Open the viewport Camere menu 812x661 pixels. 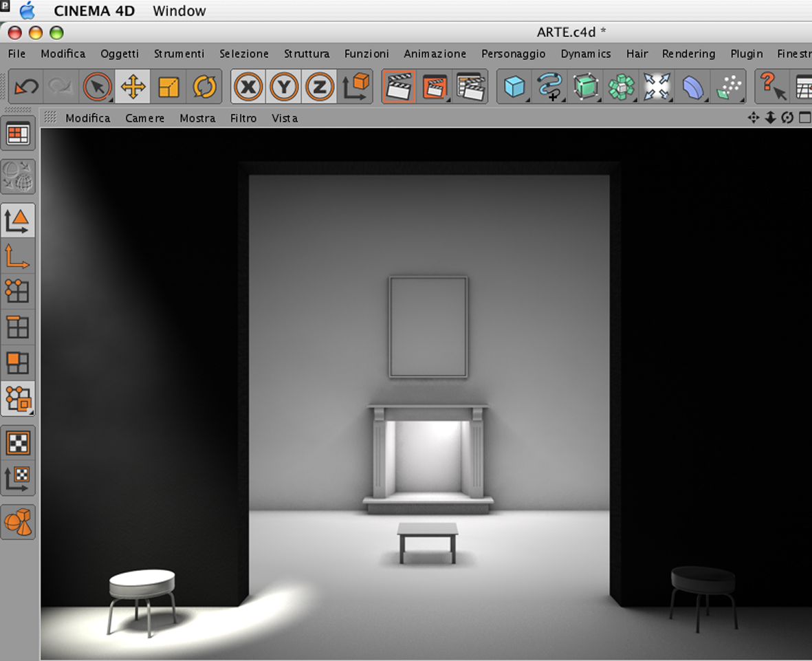145,118
